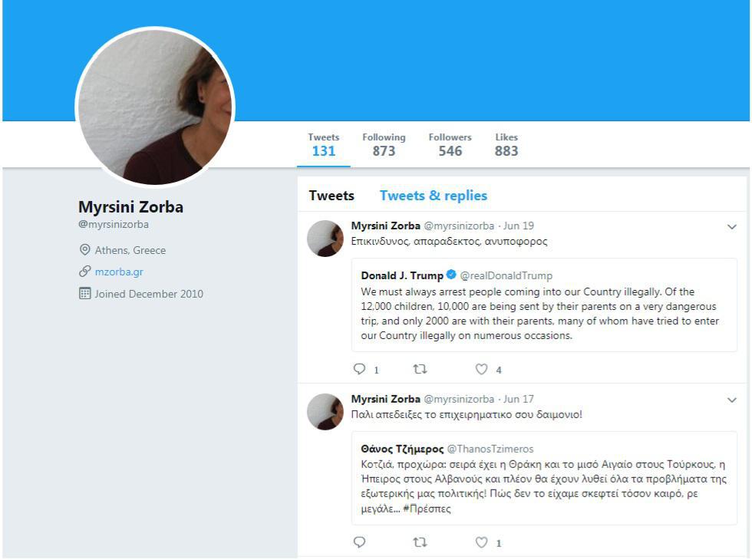Open the mzorba.gr website link
The image size is (752, 560).
[x=119, y=272]
